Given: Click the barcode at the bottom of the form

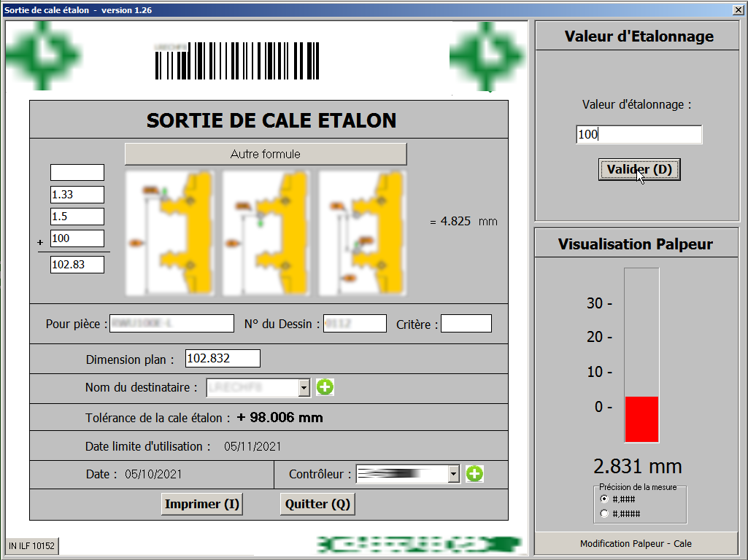Looking at the screenshot, I should coord(417,543).
